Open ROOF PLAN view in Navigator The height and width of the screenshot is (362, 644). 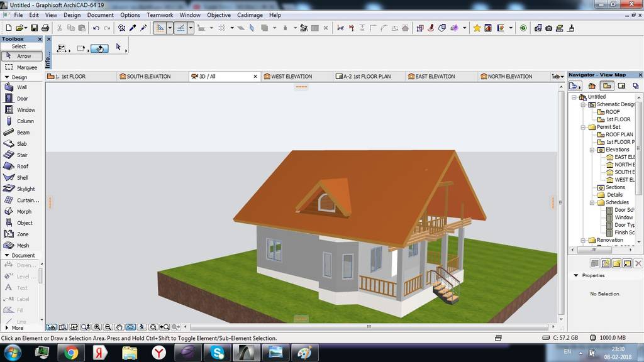click(x=619, y=134)
